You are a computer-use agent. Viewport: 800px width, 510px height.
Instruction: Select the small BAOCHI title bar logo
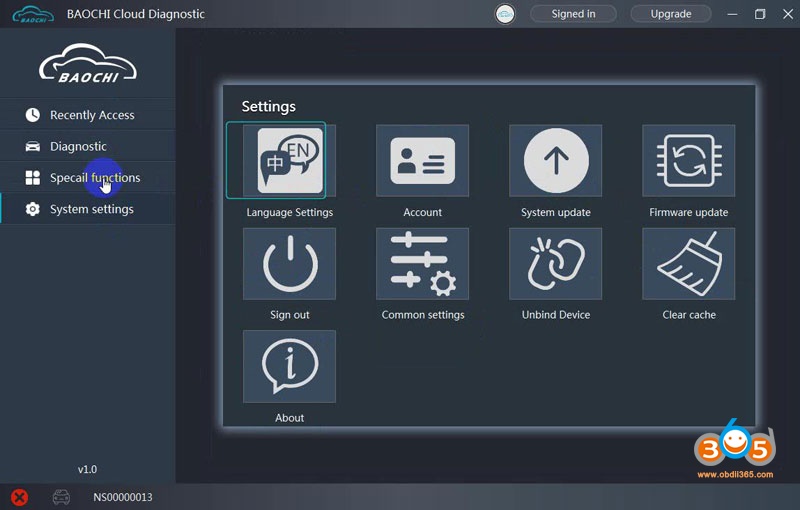tap(33, 14)
